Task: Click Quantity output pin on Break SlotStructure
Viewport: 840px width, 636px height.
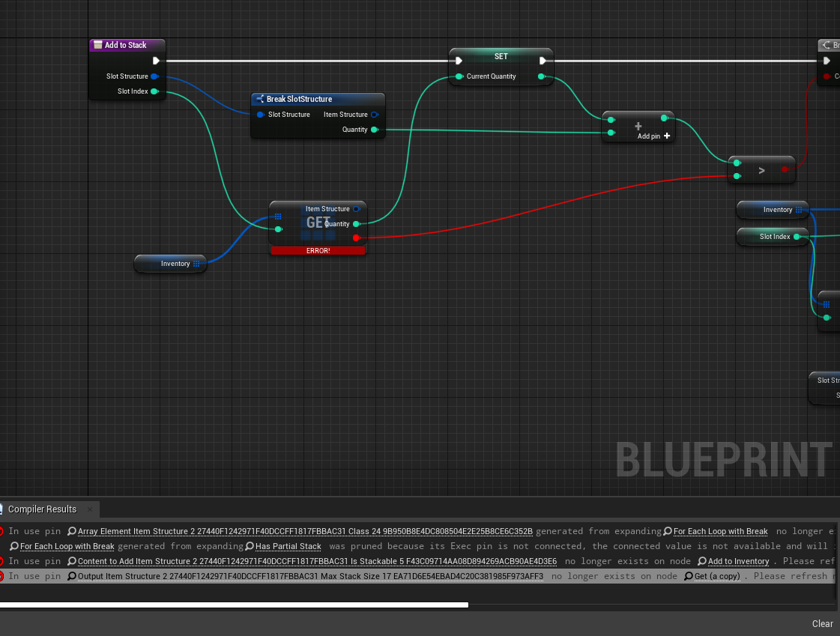Action: pos(375,130)
